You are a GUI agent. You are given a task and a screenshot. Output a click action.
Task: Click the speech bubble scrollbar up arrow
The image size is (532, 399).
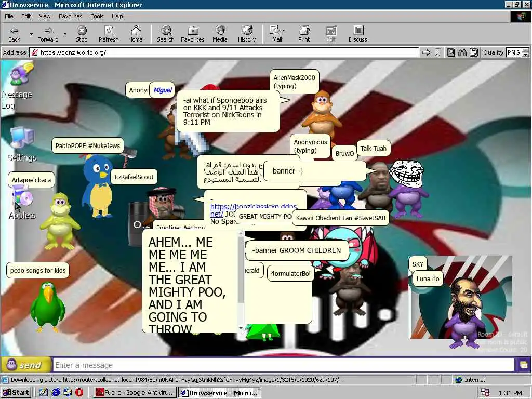[241, 234]
